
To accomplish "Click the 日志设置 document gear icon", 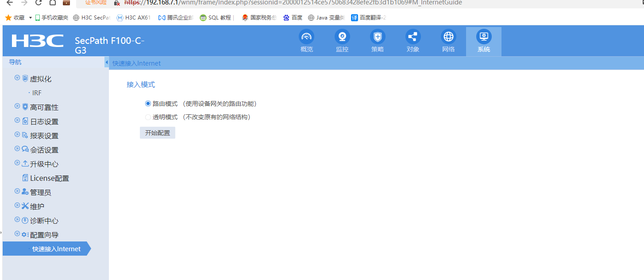I will [x=25, y=121].
